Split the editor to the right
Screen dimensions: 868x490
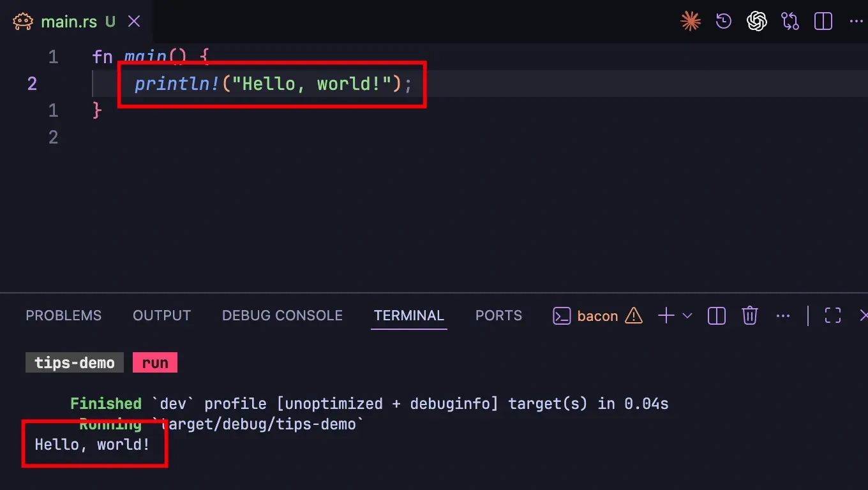(823, 21)
